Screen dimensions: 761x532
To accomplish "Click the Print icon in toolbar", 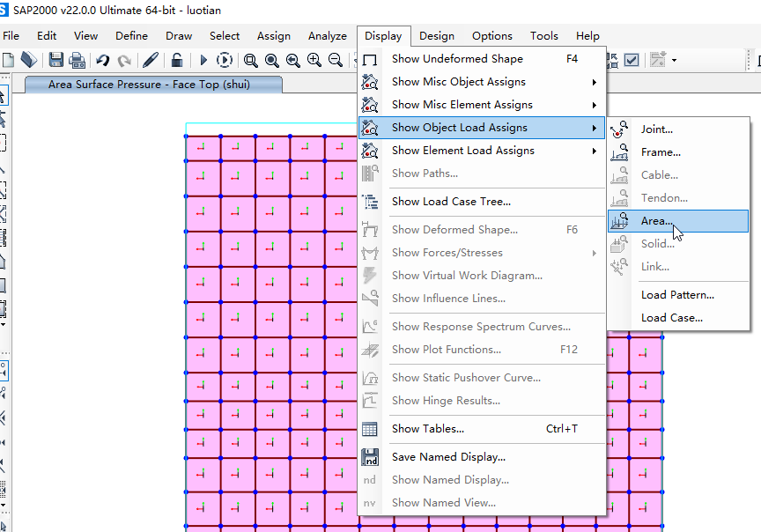I will pyautogui.click(x=77, y=60).
